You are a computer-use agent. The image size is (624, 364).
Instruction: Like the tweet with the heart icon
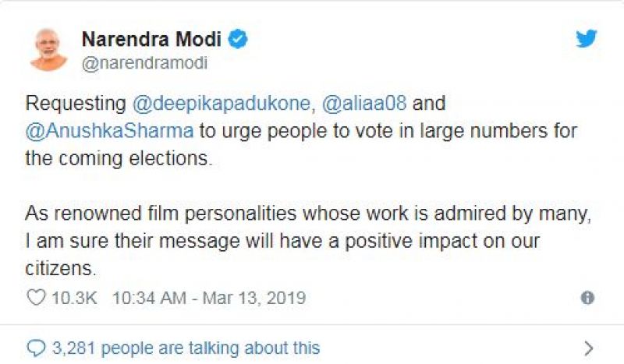coord(37,298)
